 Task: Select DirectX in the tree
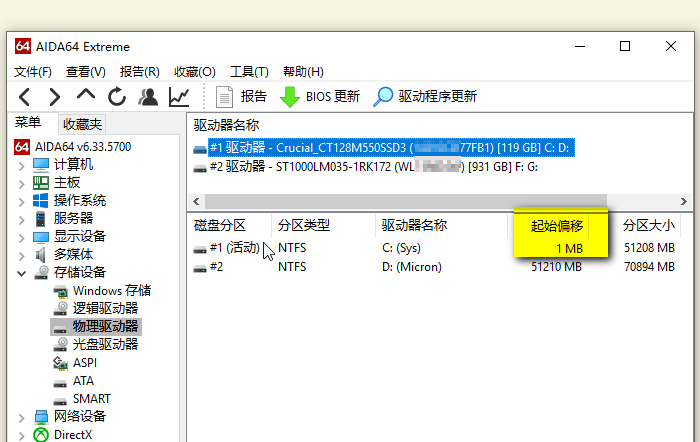tap(73, 434)
